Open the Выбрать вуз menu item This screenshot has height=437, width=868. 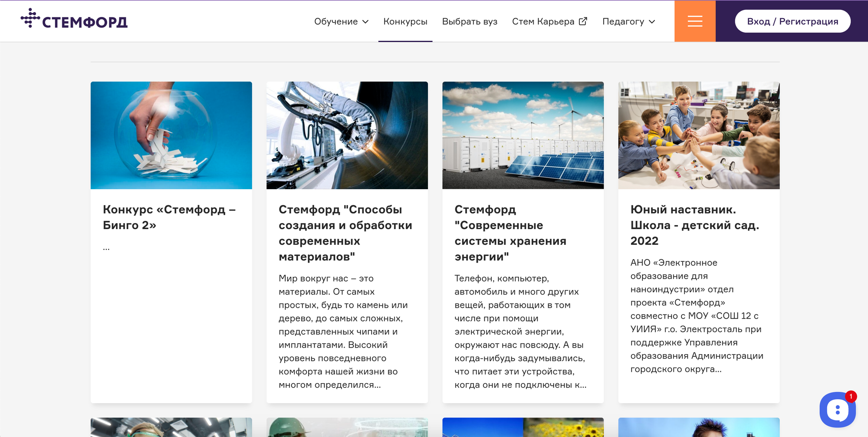tap(470, 22)
